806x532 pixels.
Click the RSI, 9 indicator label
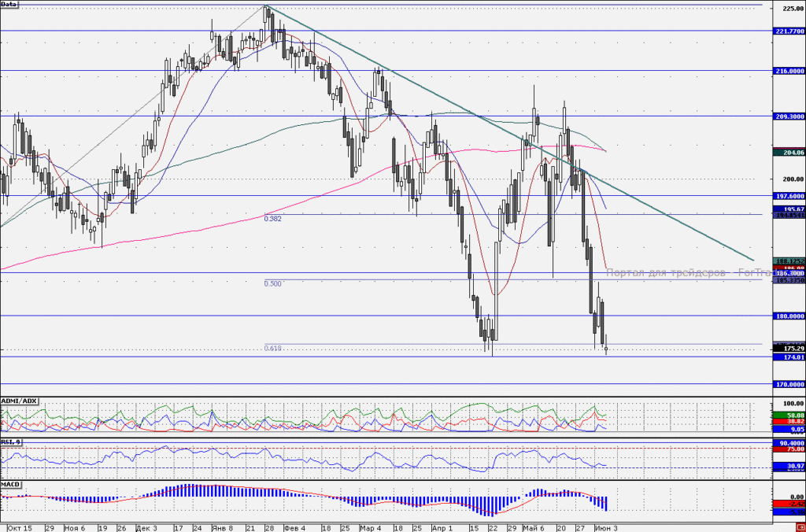[11, 442]
